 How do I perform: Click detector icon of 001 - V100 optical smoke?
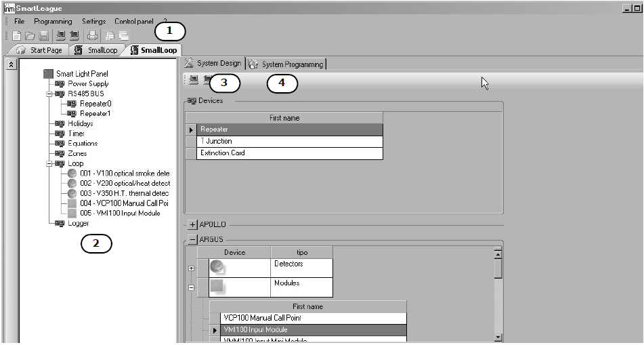(x=72, y=174)
